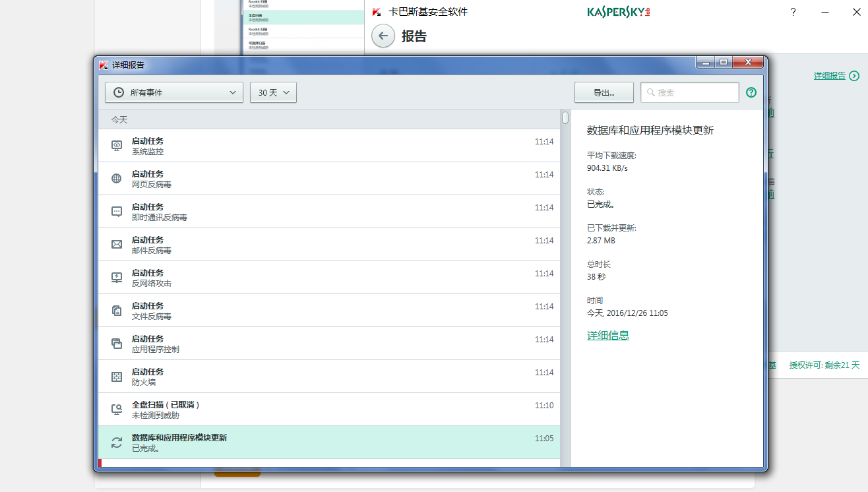Click the 报告 heading in Kaspersky main window
This screenshot has width=868, height=492.
point(414,36)
